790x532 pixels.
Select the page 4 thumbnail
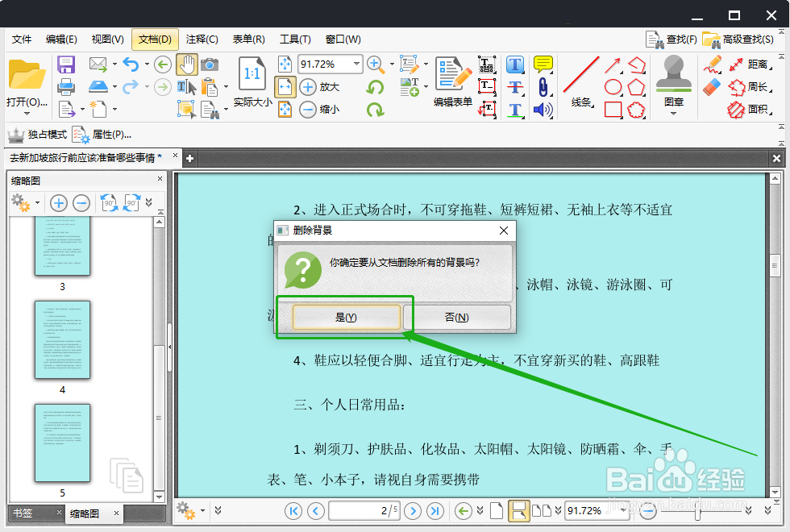(x=63, y=341)
